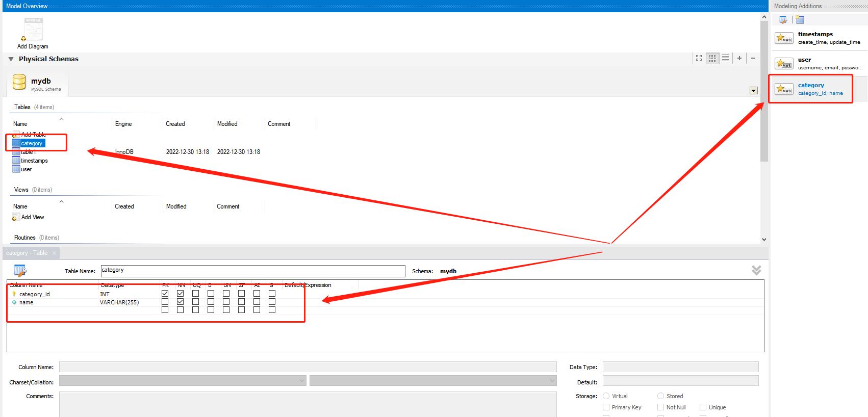Toggle UN checkbox for name column

tap(226, 302)
